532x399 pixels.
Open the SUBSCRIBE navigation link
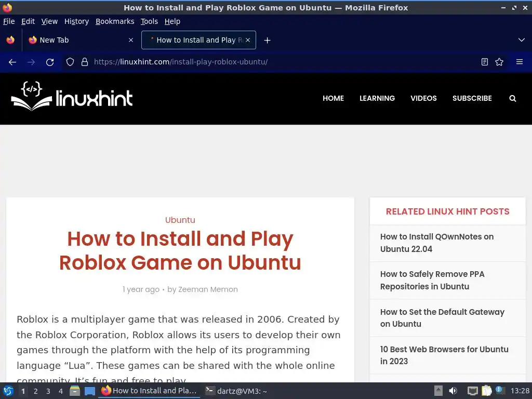(472, 98)
